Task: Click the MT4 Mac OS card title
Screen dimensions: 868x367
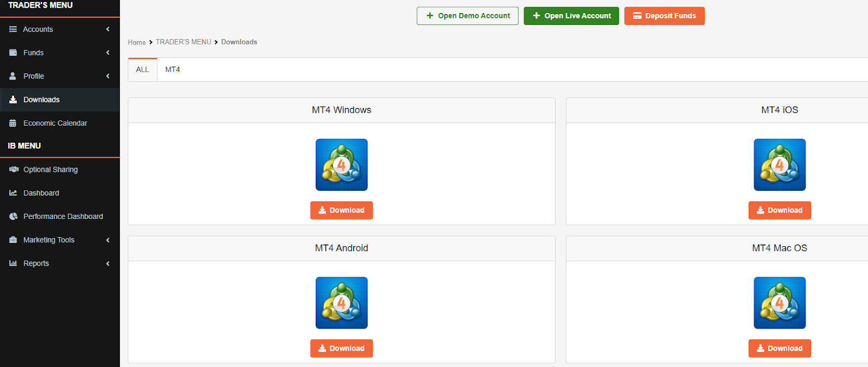Action: 780,248
